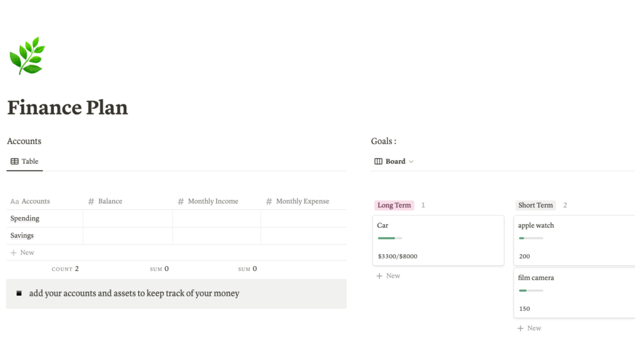Click the board view icon beside Board
Viewport: 644px width, 347px height.
point(378,161)
